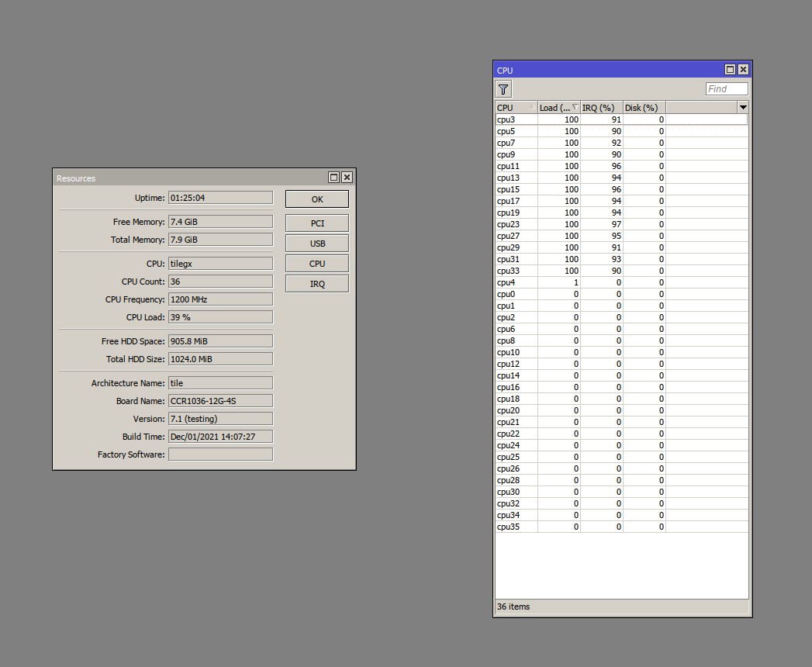Select the Board Name field CCR1036-12G-4S
Viewport: 812px width, 667px height.
(x=220, y=401)
